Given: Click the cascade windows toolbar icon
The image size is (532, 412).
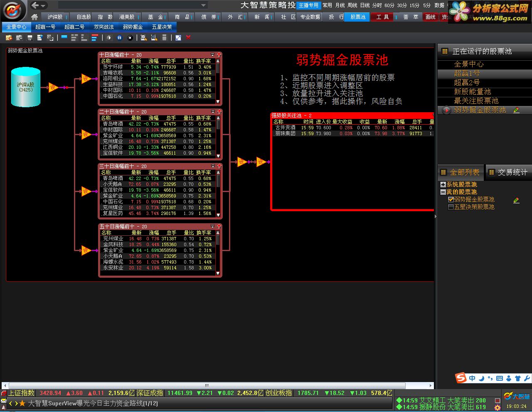Looking at the screenshot, I should coord(50,38).
